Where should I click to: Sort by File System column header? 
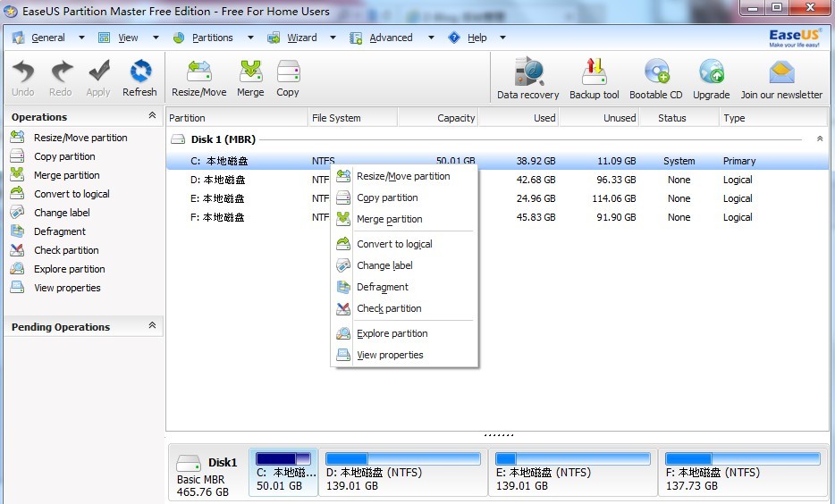(352, 118)
